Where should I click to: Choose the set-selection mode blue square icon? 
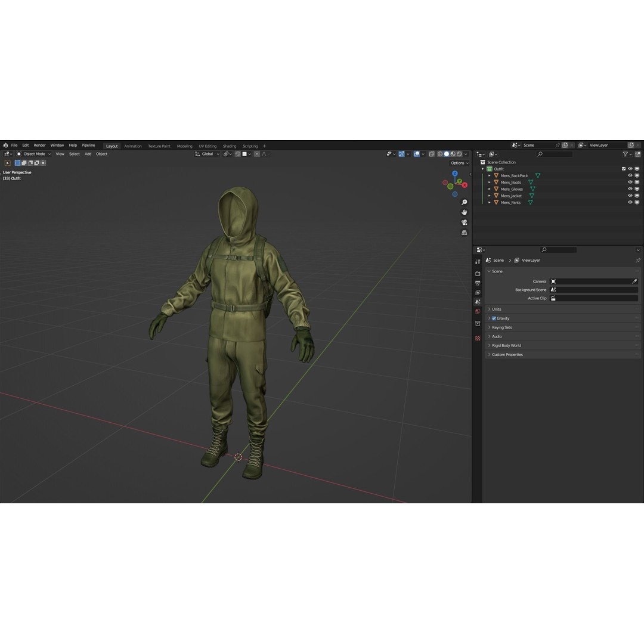click(18, 163)
